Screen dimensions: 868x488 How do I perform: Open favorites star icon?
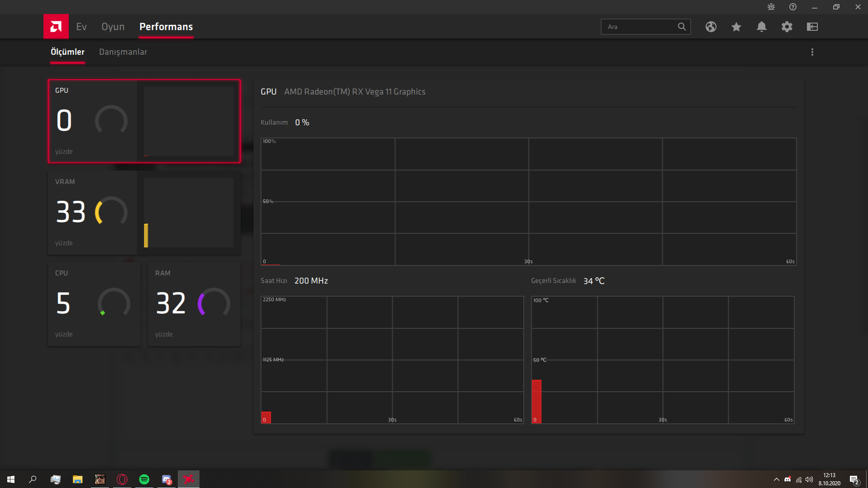click(x=736, y=27)
